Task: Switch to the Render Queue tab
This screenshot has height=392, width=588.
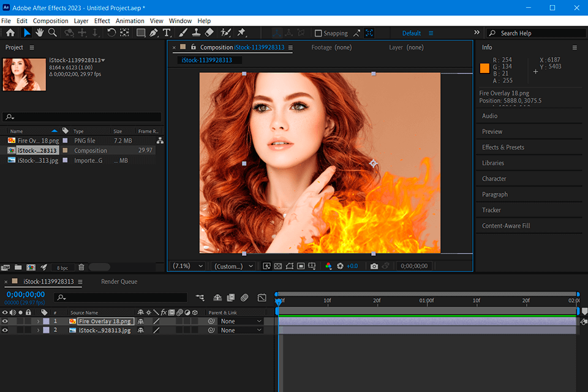Action: pos(118,281)
